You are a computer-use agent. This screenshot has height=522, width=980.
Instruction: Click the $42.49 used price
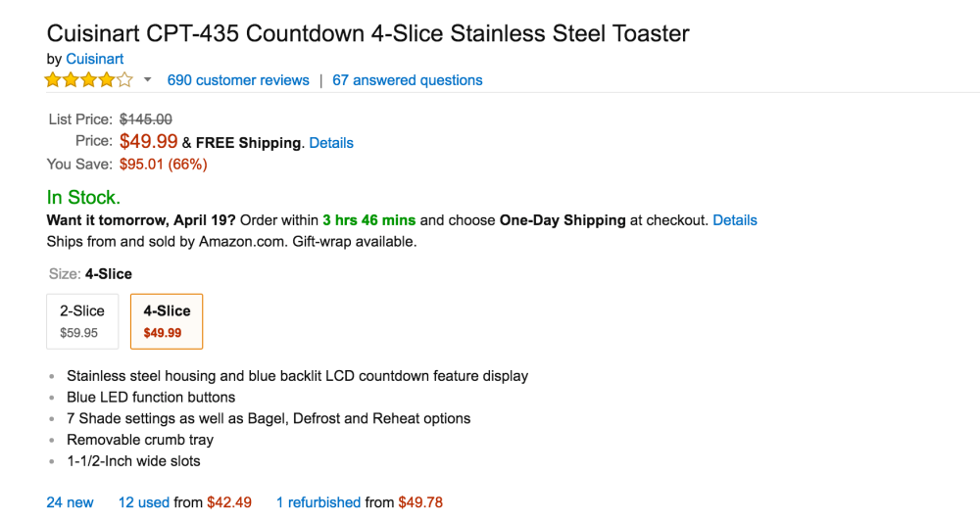click(x=229, y=502)
